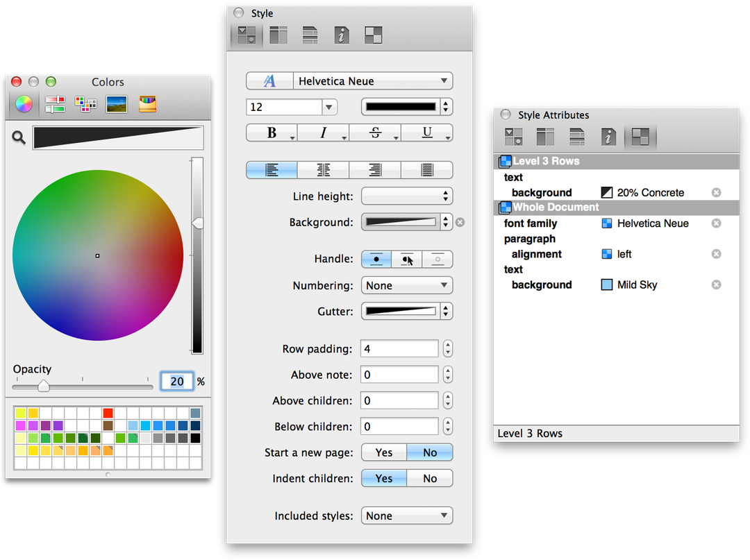
Task: Remove the Mild Sky background attribute
Action: point(716,285)
